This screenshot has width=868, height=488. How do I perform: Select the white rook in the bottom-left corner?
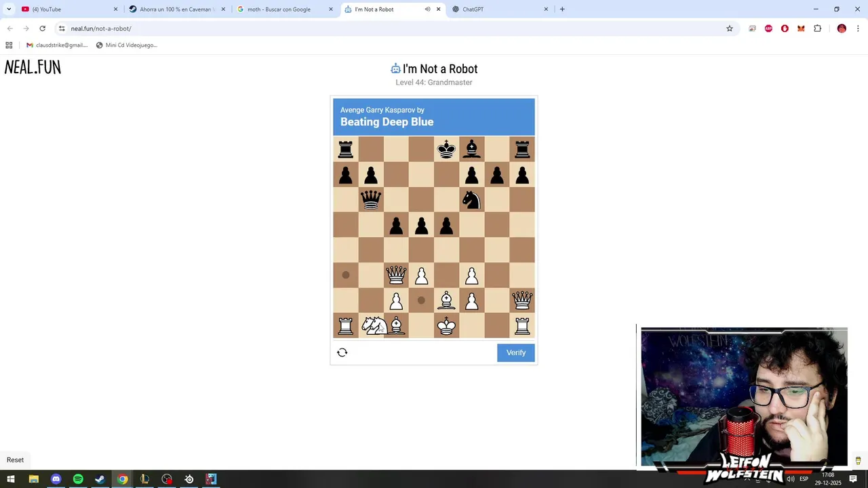(346, 325)
